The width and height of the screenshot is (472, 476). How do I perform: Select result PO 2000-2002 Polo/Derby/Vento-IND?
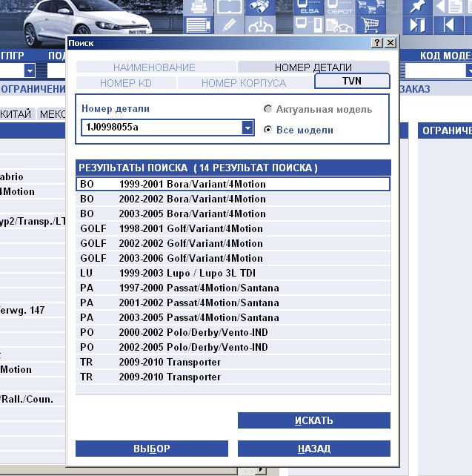point(233,332)
